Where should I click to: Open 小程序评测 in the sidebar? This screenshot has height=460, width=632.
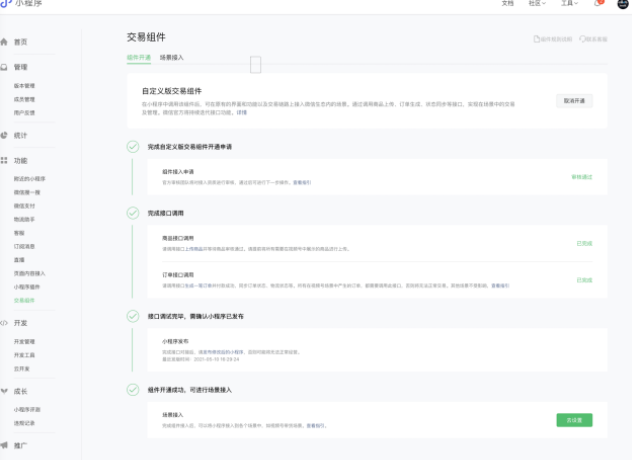[x=27, y=410]
